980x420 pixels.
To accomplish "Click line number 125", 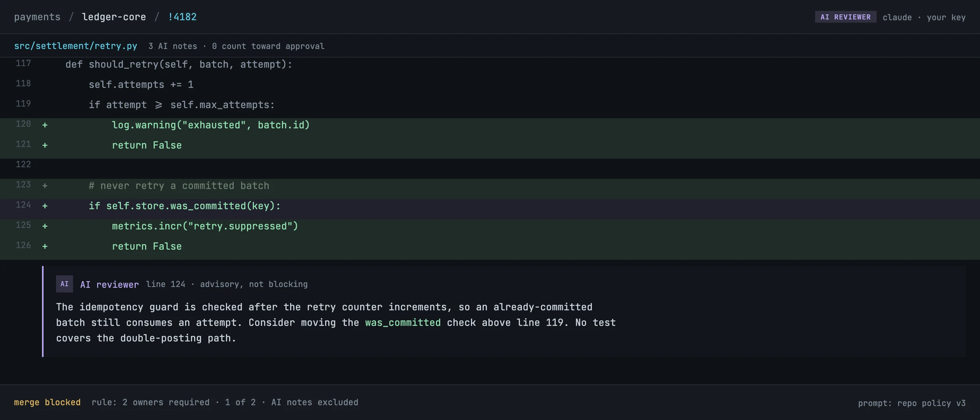I will (x=23, y=225).
